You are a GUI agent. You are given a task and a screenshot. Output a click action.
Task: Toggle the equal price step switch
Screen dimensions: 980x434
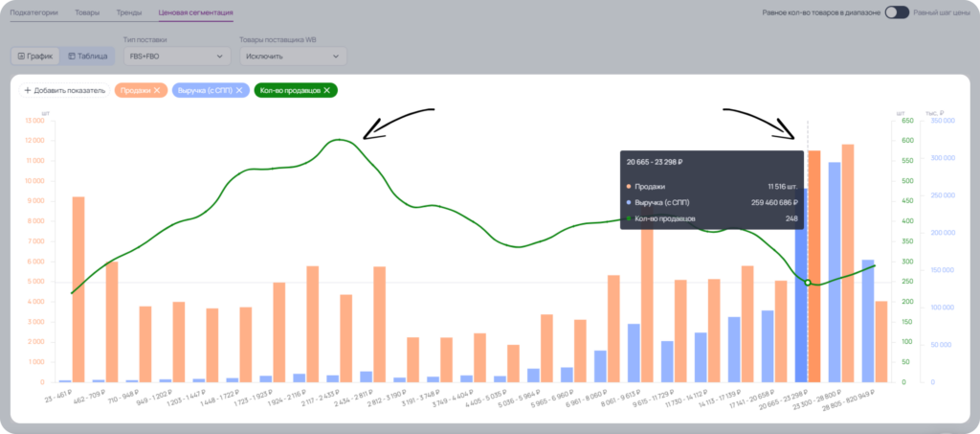click(897, 12)
